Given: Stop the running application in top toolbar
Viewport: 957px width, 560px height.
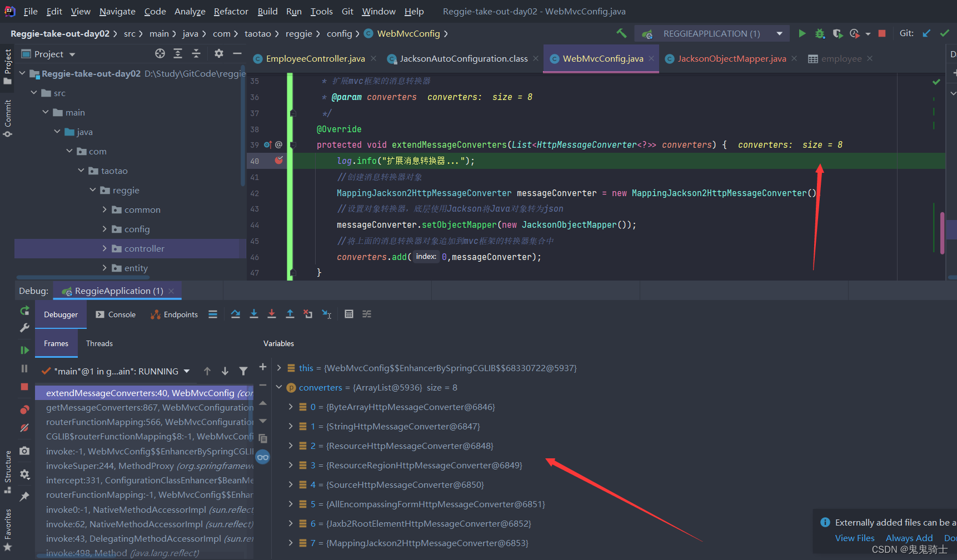Looking at the screenshot, I should tap(882, 33).
